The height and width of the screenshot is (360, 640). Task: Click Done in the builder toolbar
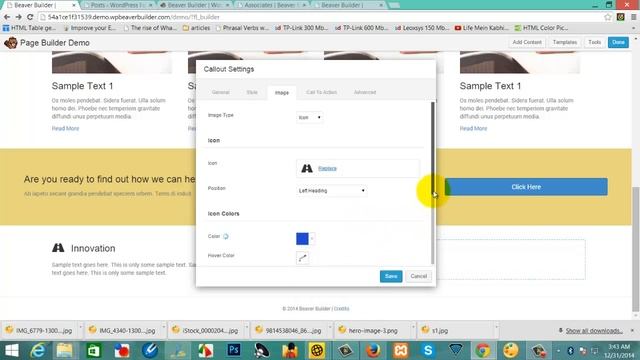pos(618,42)
